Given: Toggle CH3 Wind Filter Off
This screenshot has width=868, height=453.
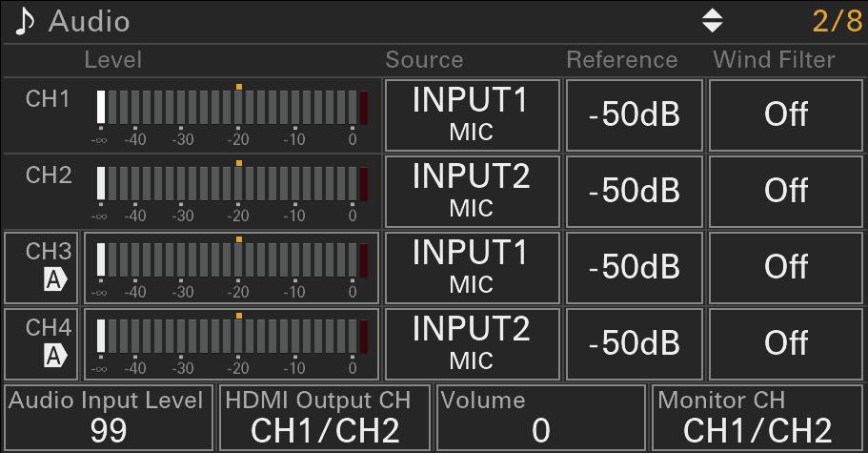Looking at the screenshot, I should click(786, 267).
